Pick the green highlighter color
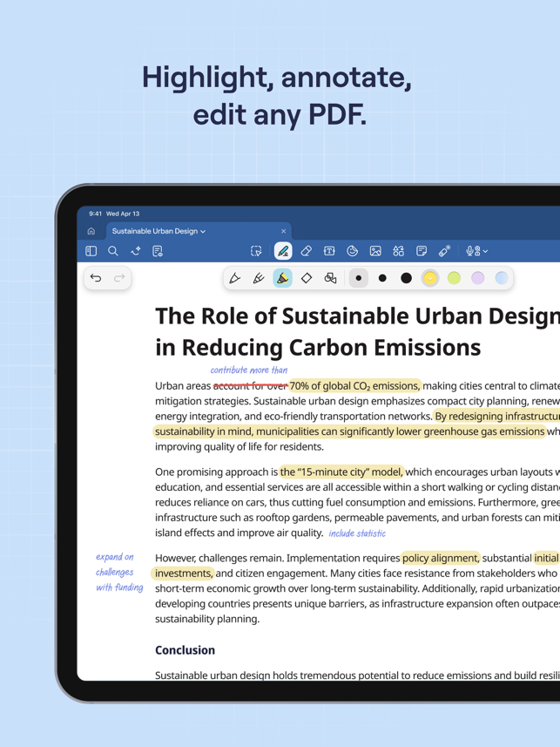The width and height of the screenshot is (560, 747). tap(455, 278)
